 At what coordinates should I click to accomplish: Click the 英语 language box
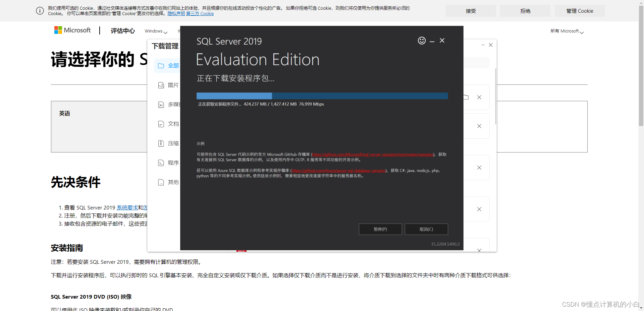[x=99, y=127]
